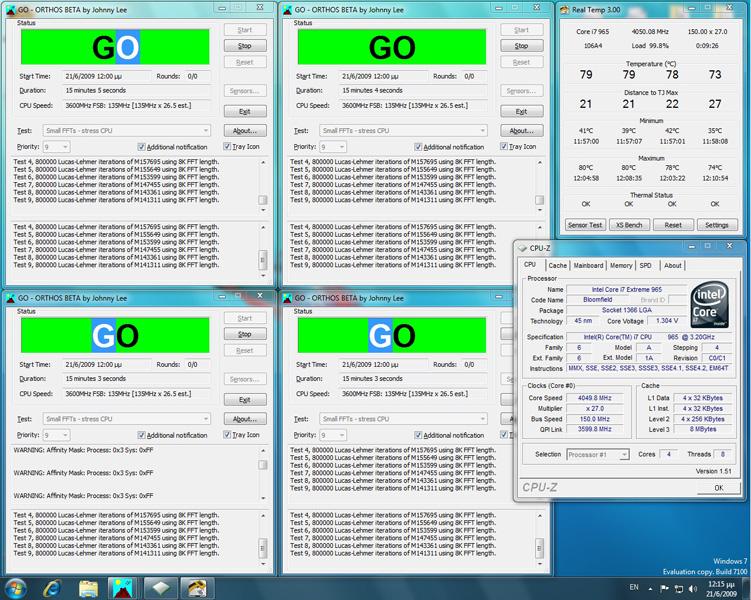Click title icon of upper-right ORTHOS window
The height and width of the screenshot is (600, 751).
pyautogui.click(x=287, y=10)
